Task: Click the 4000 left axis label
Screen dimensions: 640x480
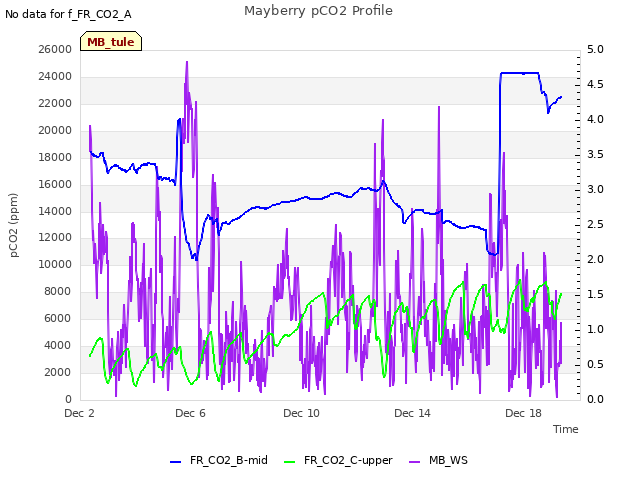Action: click(x=58, y=345)
